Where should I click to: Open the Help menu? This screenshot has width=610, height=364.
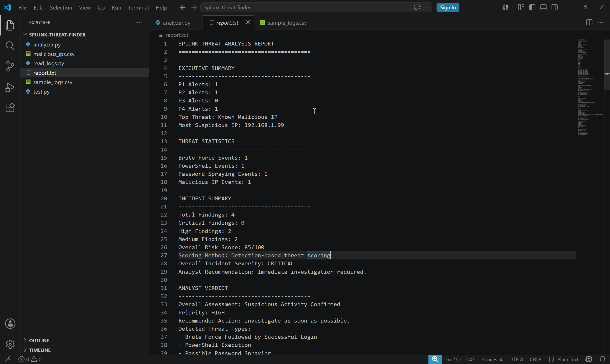161,8
